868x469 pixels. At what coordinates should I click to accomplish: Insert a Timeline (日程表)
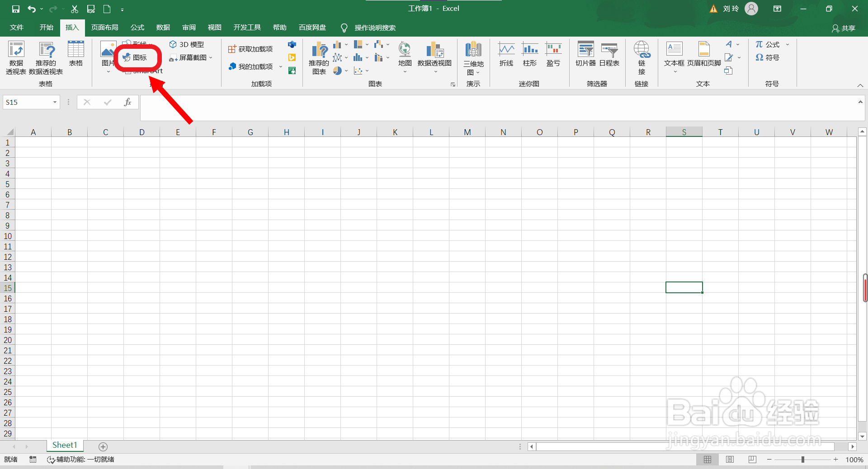tap(609, 54)
